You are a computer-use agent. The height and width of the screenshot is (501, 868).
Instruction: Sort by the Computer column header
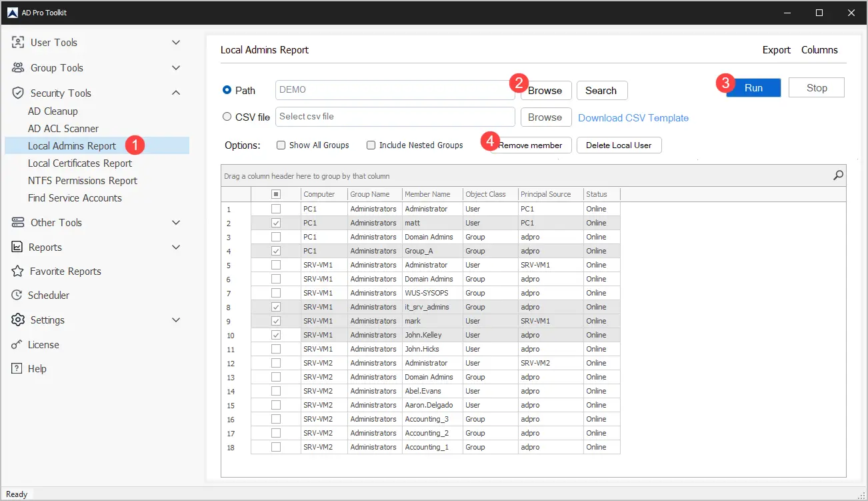(324, 194)
